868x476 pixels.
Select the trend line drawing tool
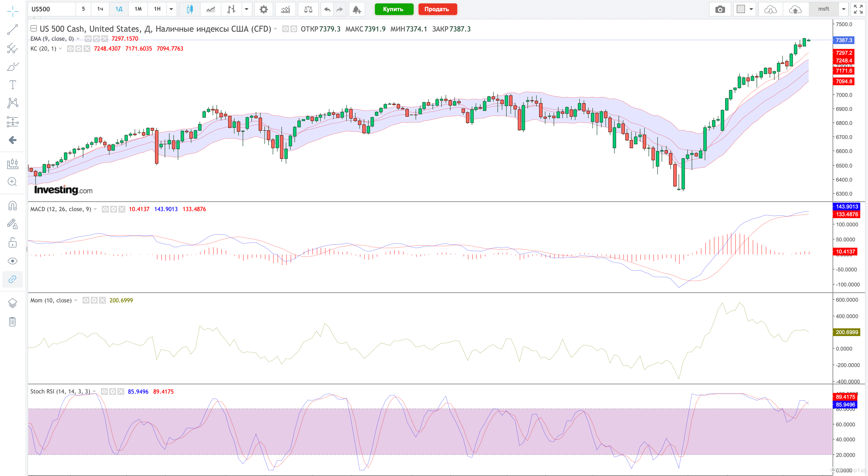(12, 30)
